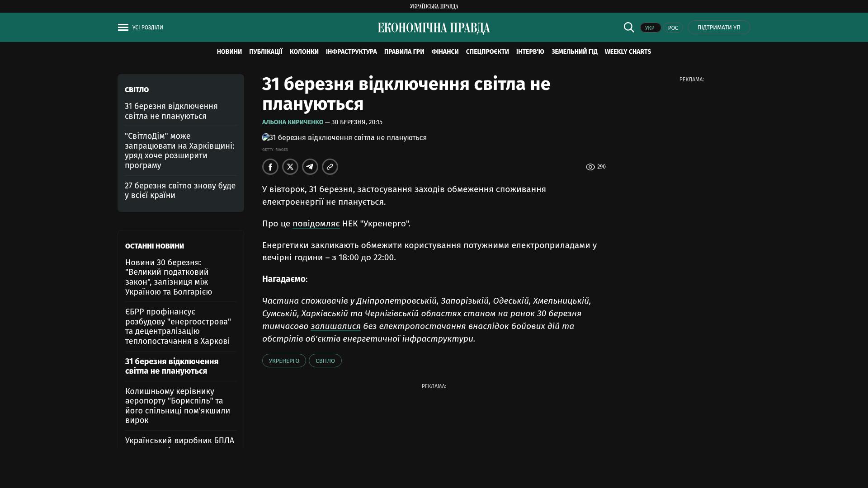Open the Новини menu section
This screenshot has width=868, height=488.
(229, 52)
